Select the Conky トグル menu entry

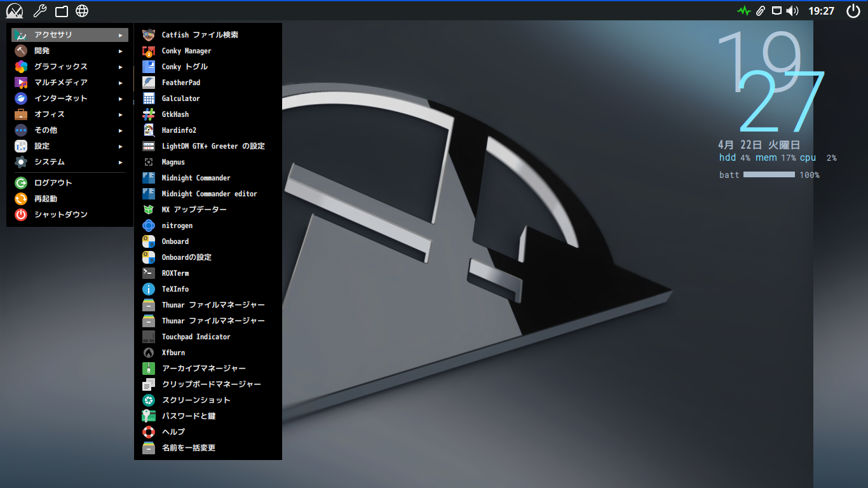tap(208, 67)
